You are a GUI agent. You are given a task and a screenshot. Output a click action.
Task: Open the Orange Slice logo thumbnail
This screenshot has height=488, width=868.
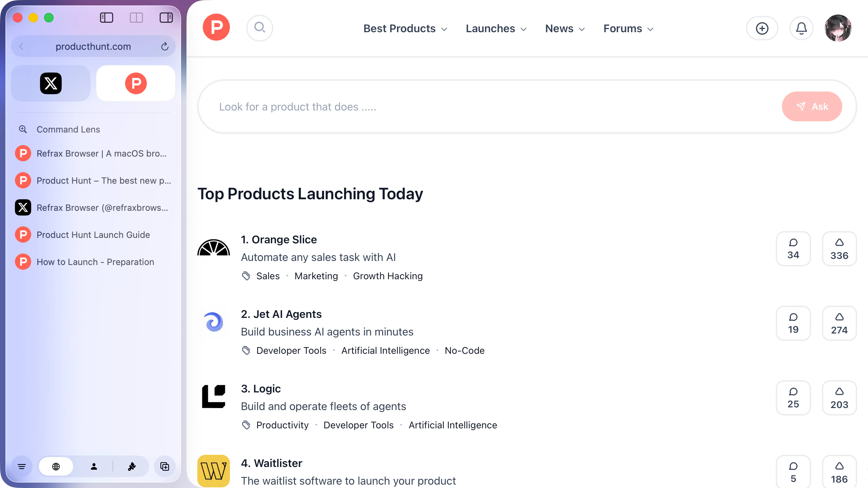[214, 248]
